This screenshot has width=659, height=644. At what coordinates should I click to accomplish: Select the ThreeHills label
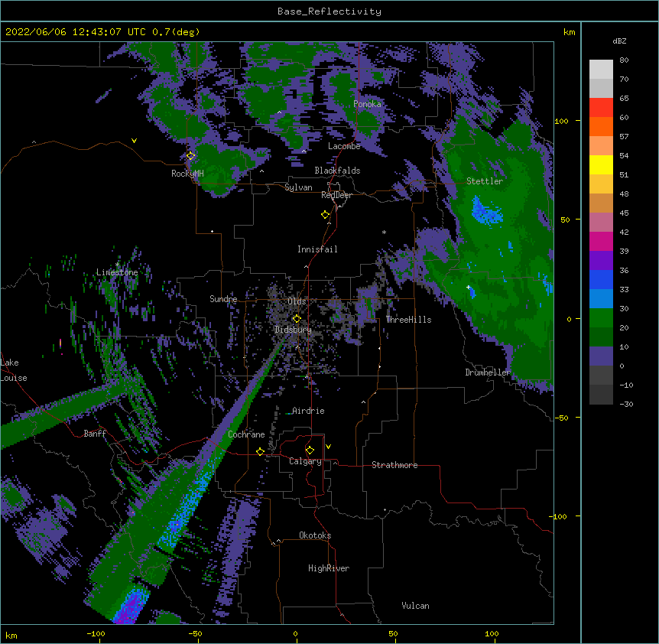(408, 320)
